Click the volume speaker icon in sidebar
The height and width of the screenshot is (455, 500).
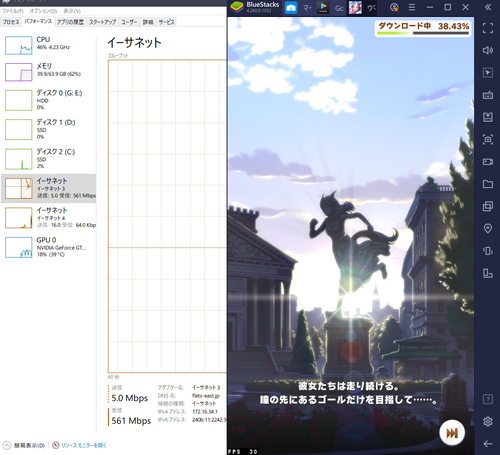pyautogui.click(x=488, y=50)
